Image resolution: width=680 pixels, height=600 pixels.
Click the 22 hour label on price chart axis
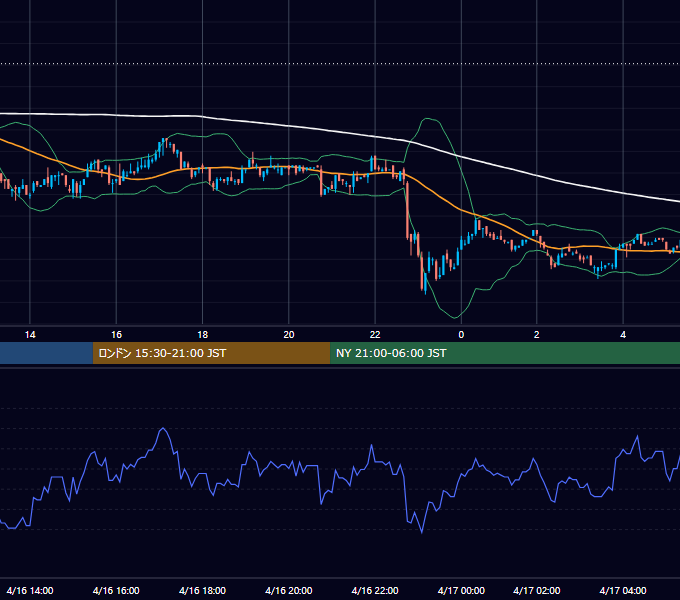(375, 335)
